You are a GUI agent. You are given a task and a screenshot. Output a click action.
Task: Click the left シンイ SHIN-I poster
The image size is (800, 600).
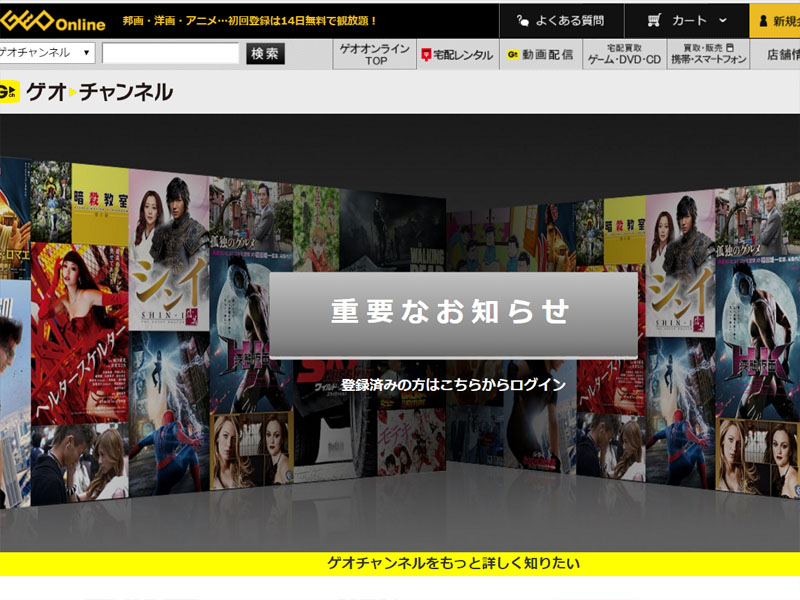click(169, 252)
